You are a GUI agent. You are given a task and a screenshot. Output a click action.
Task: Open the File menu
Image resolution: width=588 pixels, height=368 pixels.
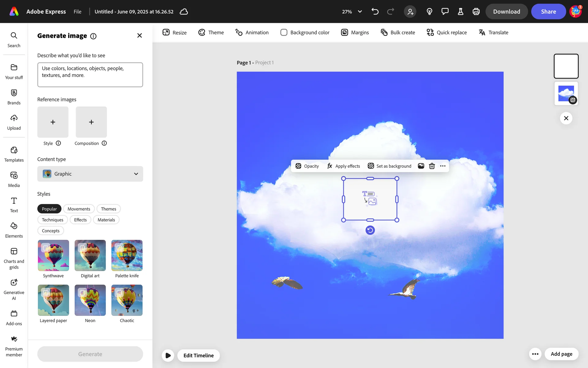tap(77, 12)
